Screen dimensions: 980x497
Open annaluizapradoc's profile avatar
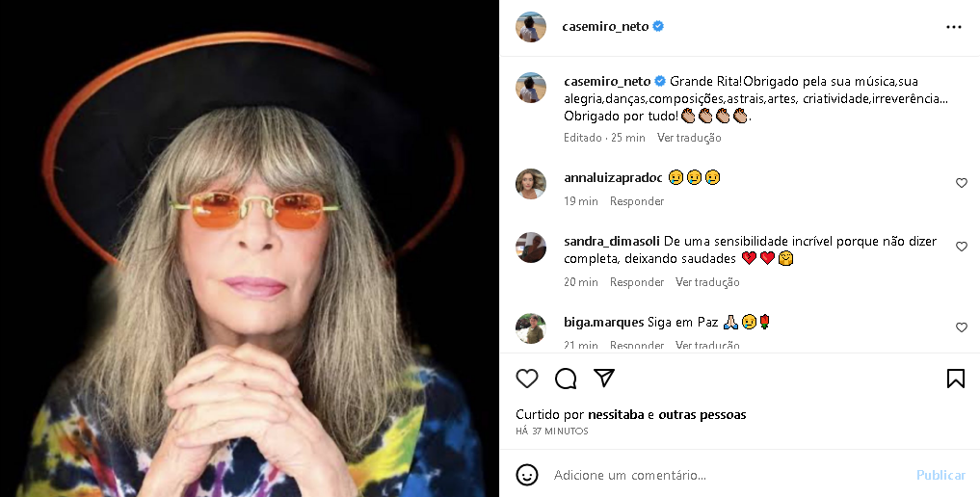click(x=531, y=183)
